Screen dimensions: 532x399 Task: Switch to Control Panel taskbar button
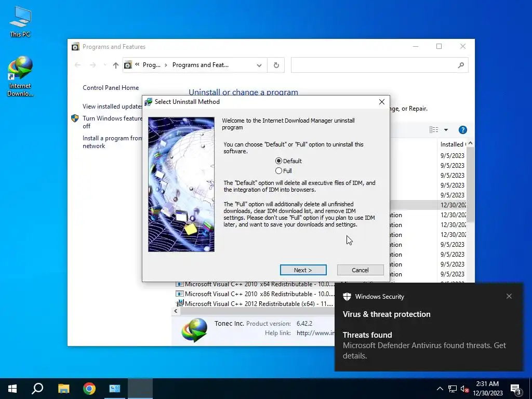(x=115, y=389)
